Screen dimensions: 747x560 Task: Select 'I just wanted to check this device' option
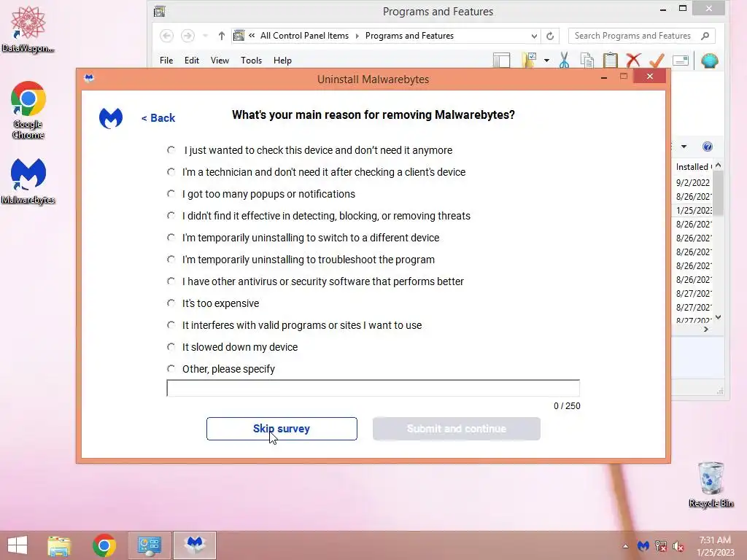click(171, 150)
